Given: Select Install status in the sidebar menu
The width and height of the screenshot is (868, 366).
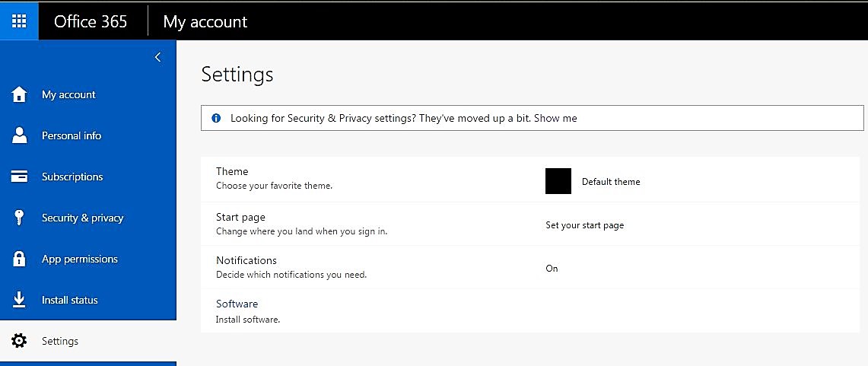Looking at the screenshot, I should [x=69, y=300].
